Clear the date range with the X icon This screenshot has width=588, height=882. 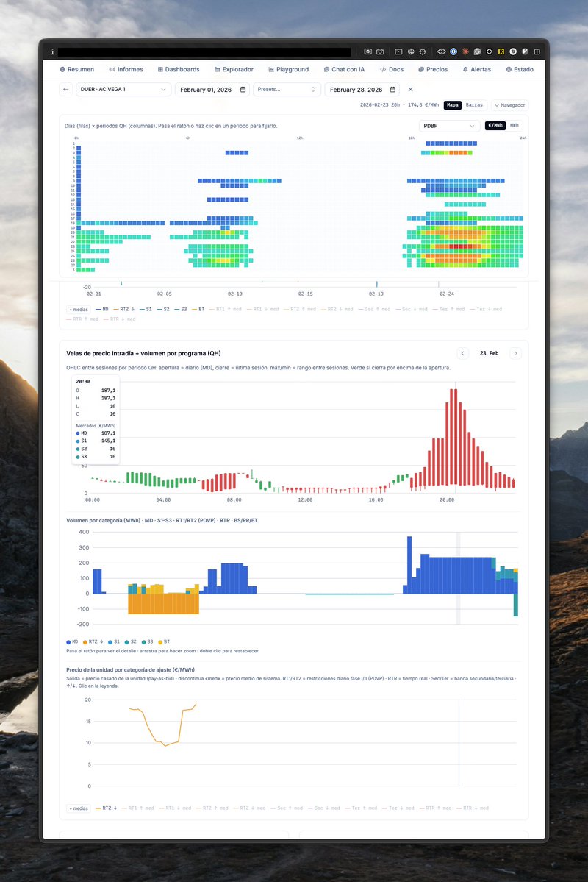coord(410,90)
